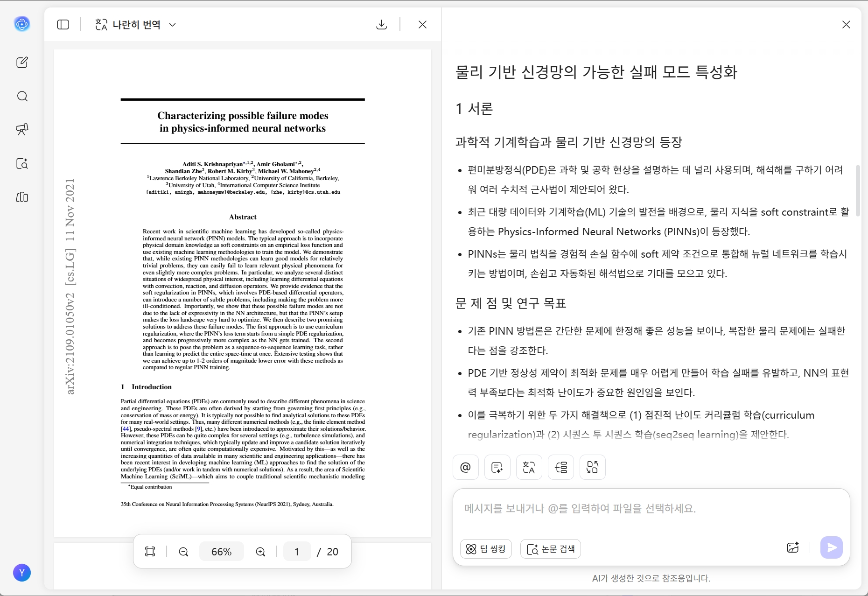The width and height of the screenshot is (868, 596).
Task: Click the bullet starting 'PDE 기반 정상성 제약이'
Action: pos(658,383)
